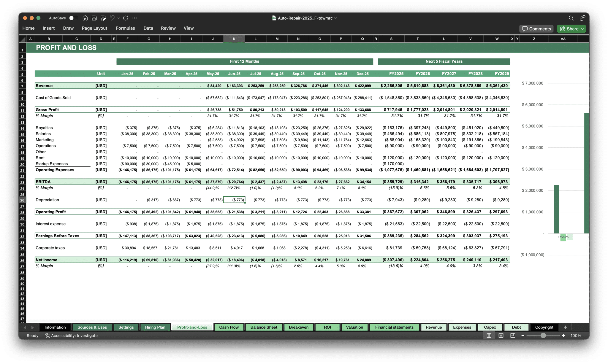Screen dimensions: 608x364
Task: Add a new sheet with plus icon
Action: [x=566, y=327]
